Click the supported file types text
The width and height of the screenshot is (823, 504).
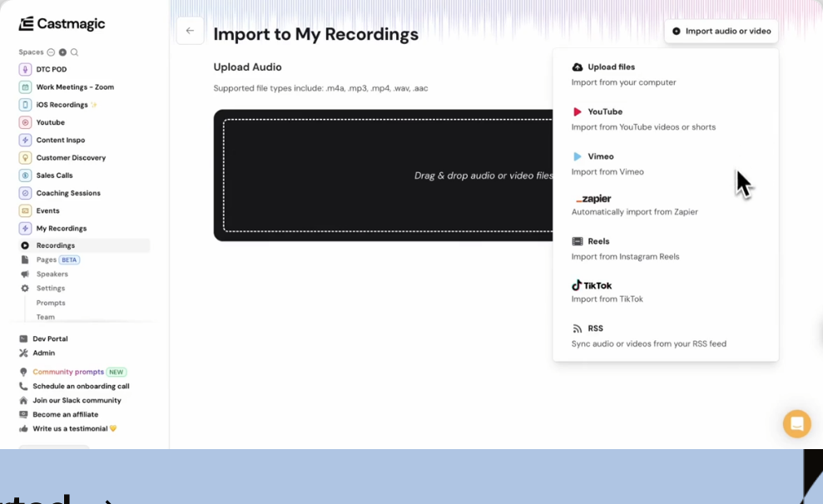click(320, 88)
